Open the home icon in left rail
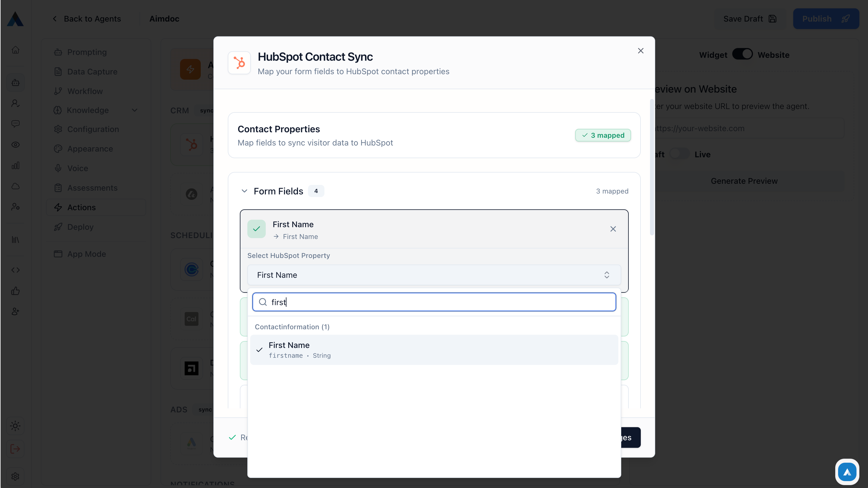868x488 pixels. click(16, 50)
